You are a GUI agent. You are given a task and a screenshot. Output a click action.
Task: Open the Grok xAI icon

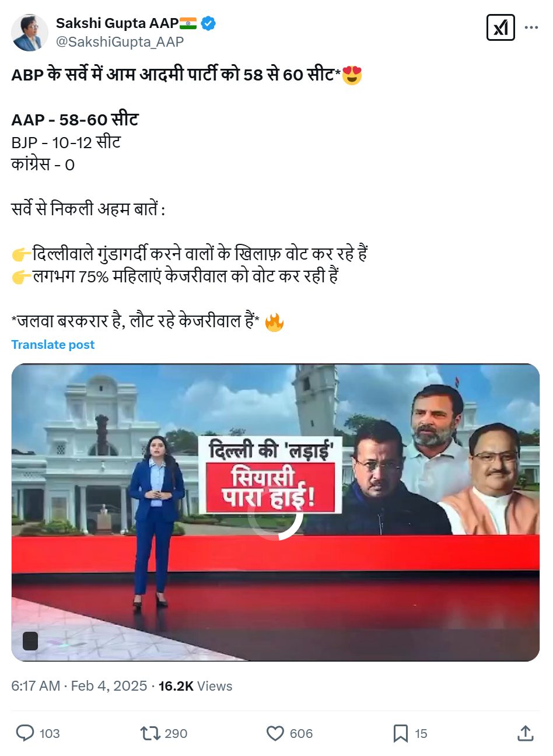point(501,27)
